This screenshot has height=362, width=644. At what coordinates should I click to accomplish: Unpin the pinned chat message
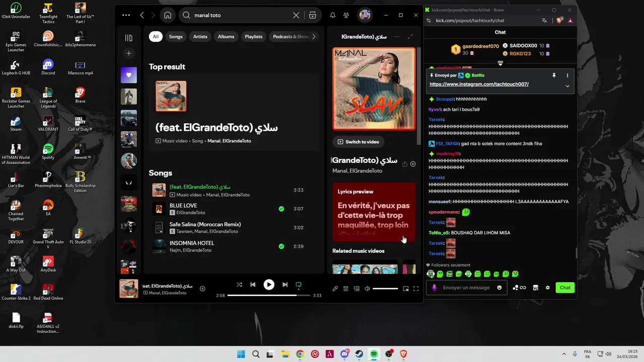pos(554,75)
